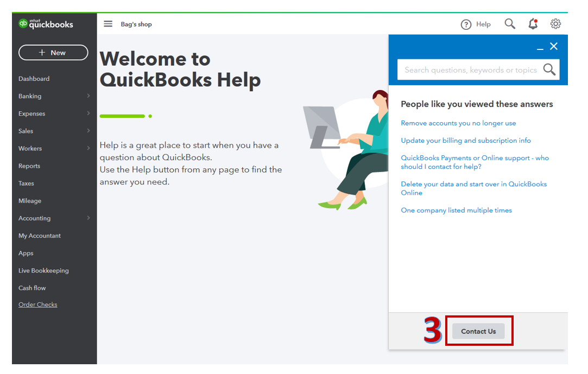The image size is (588, 374).
Task: Click the help panel search magnifier
Action: click(549, 69)
